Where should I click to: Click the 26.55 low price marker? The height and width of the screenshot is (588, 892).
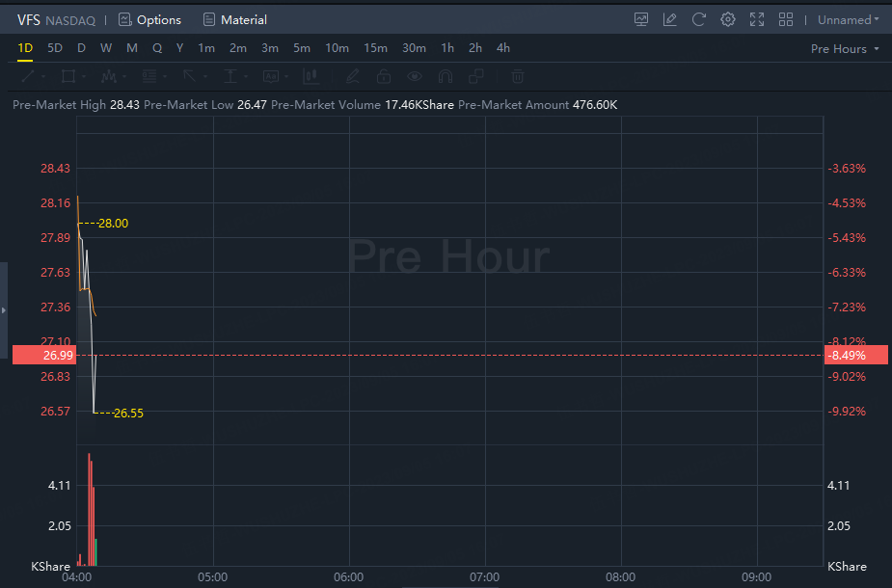(128, 414)
